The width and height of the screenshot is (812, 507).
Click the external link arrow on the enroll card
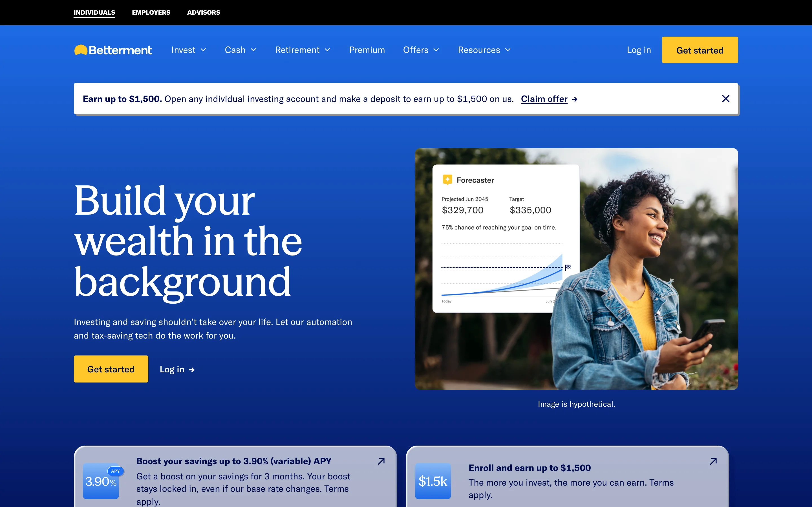(713, 461)
